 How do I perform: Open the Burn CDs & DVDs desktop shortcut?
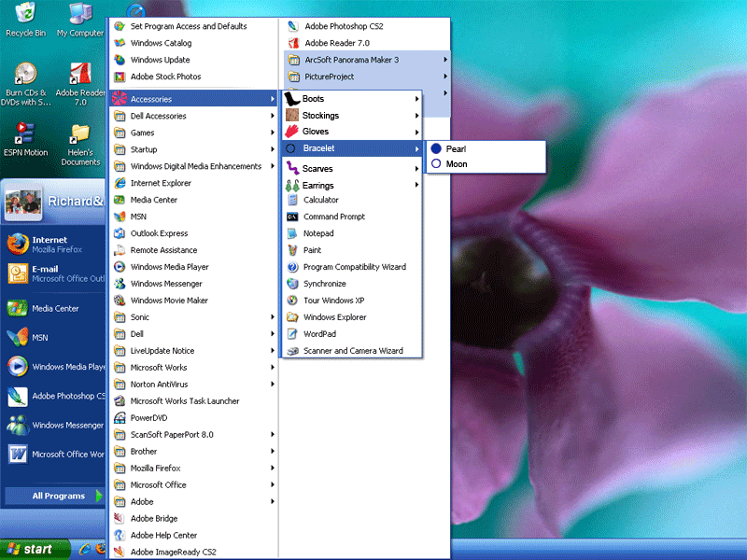[x=26, y=85]
